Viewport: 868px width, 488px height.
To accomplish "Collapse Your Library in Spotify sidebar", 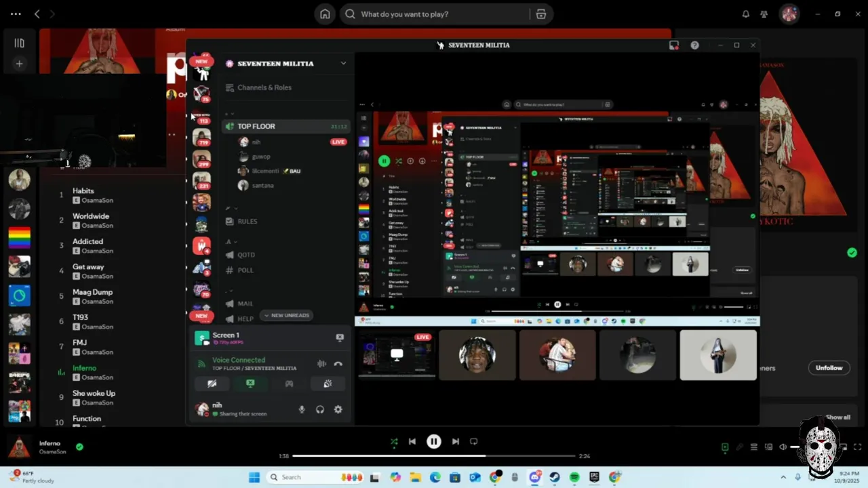I will click(19, 43).
